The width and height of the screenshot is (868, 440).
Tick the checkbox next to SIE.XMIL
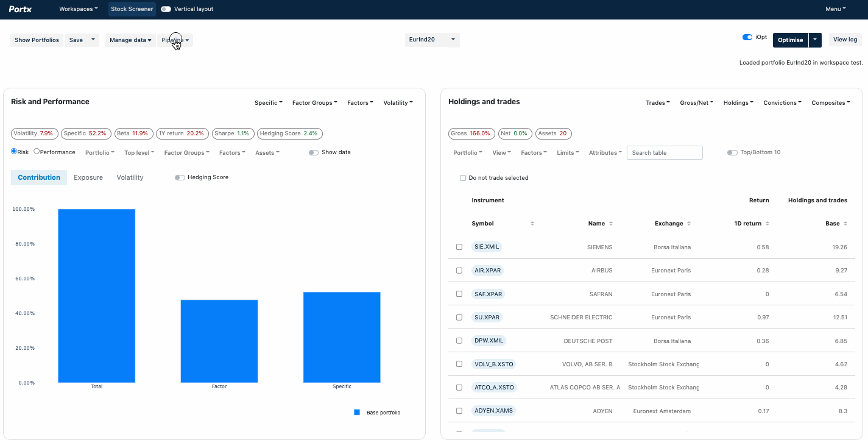(459, 246)
